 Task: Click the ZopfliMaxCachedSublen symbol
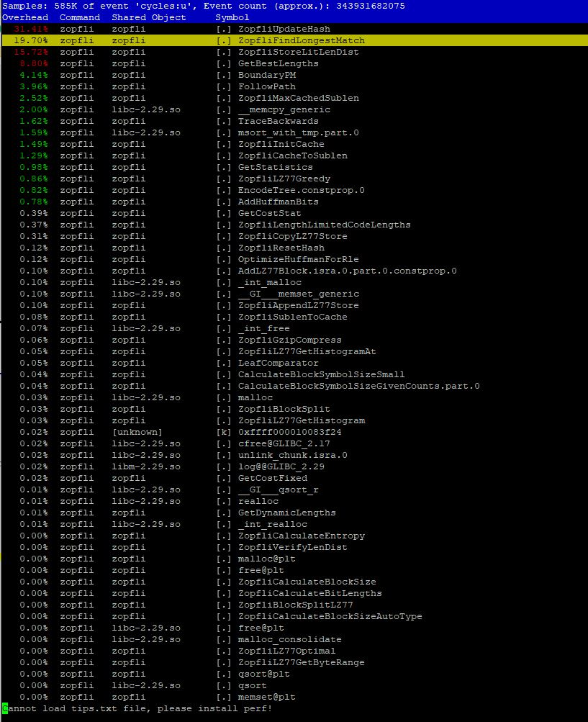point(298,98)
